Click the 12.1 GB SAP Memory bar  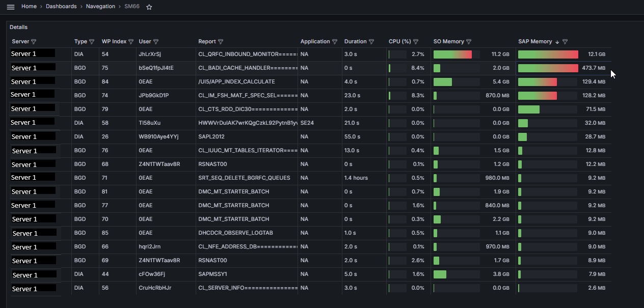click(x=548, y=54)
